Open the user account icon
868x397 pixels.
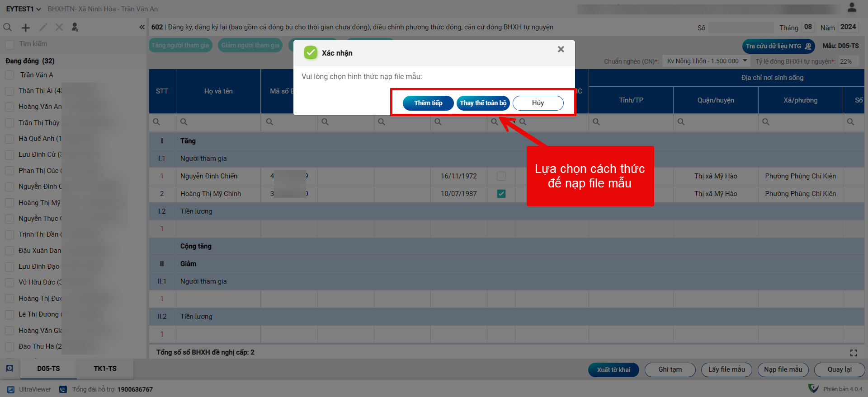[852, 8]
